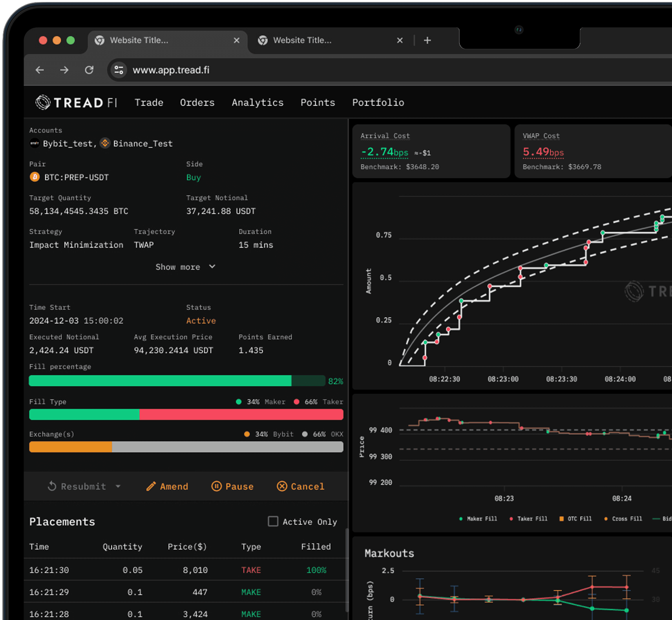Screen dimensions: 672x620
Task: Click the gray OKX legend dot
Action: pyautogui.click(x=304, y=434)
